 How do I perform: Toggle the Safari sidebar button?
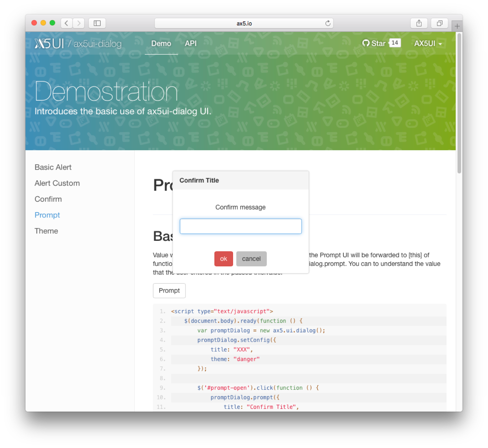[x=97, y=23]
